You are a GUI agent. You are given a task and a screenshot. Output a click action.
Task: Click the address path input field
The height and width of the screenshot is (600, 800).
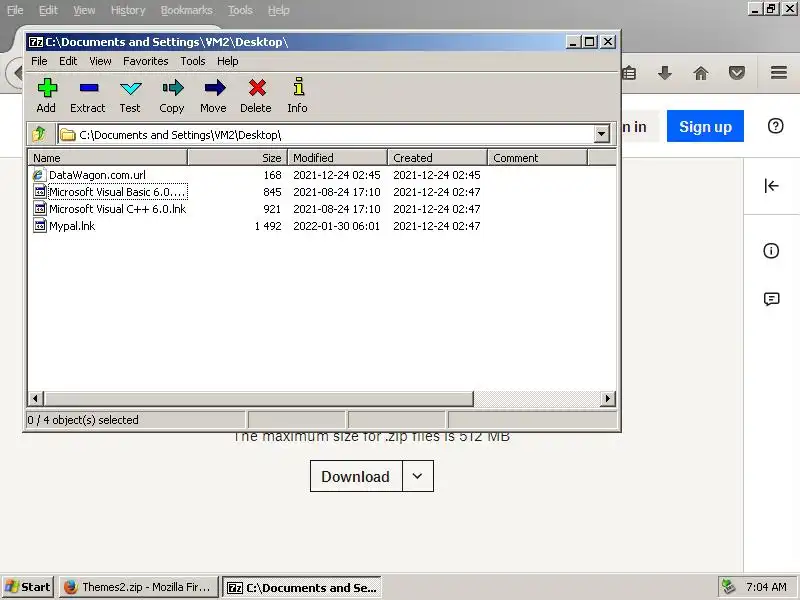(327, 135)
